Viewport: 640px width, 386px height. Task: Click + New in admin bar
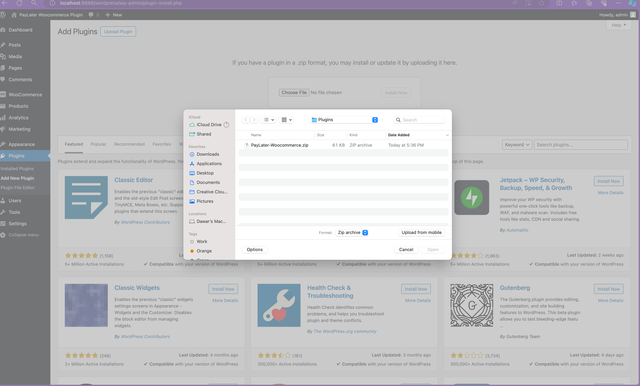[x=113, y=15]
